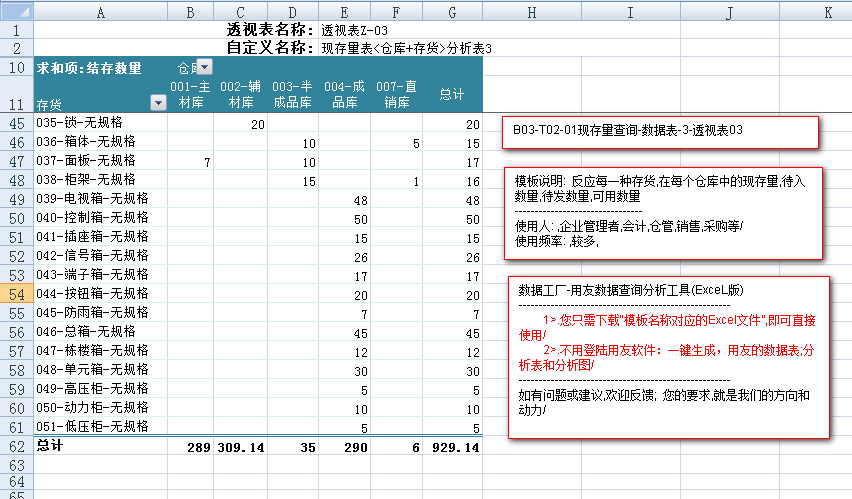
Task: Open the 存货 row filter dropdown
Action: (157, 103)
